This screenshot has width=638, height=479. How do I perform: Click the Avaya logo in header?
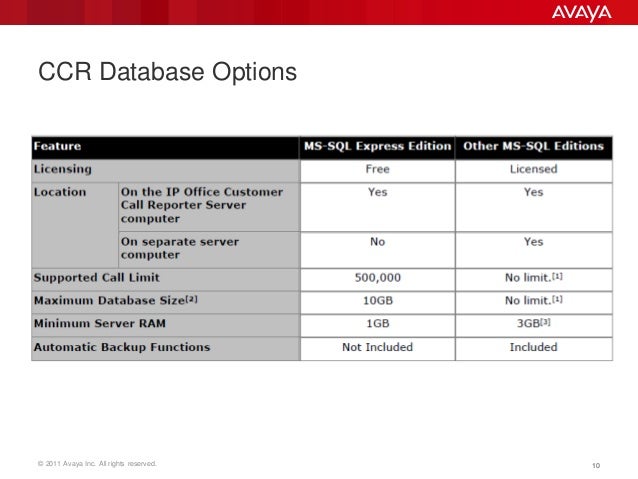point(581,13)
